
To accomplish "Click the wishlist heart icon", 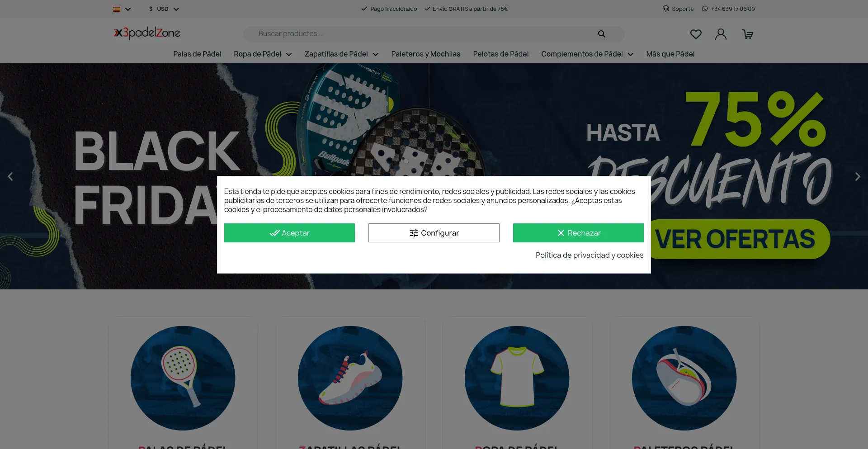I will point(696,34).
